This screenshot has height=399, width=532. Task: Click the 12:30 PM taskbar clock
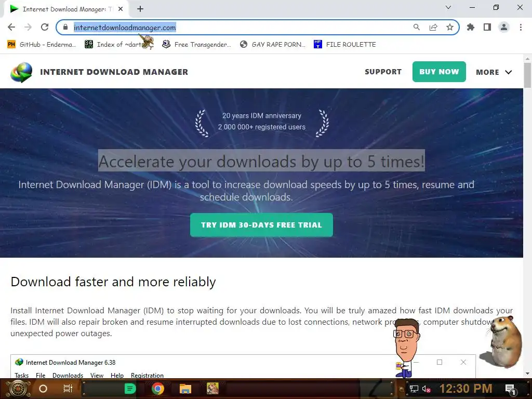point(466,389)
